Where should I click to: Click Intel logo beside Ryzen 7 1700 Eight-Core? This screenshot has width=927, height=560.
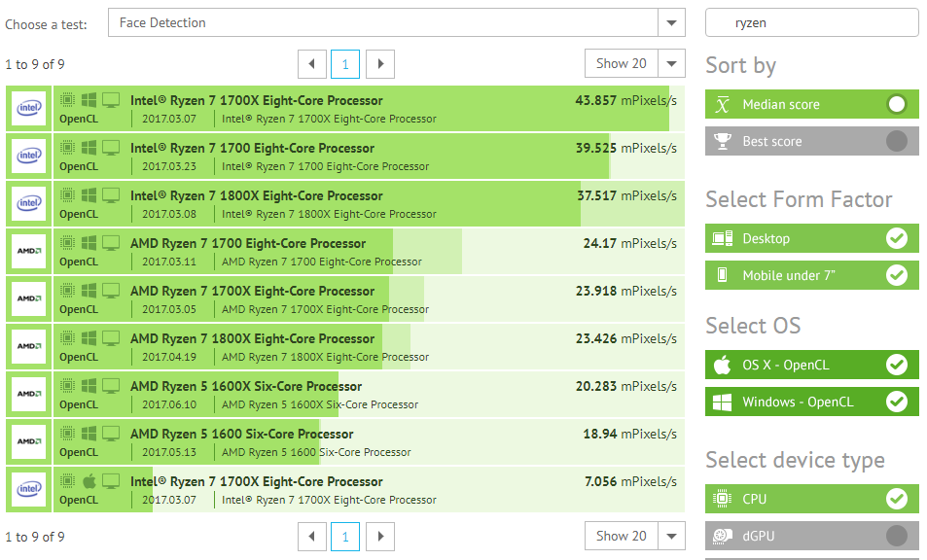click(29, 156)
